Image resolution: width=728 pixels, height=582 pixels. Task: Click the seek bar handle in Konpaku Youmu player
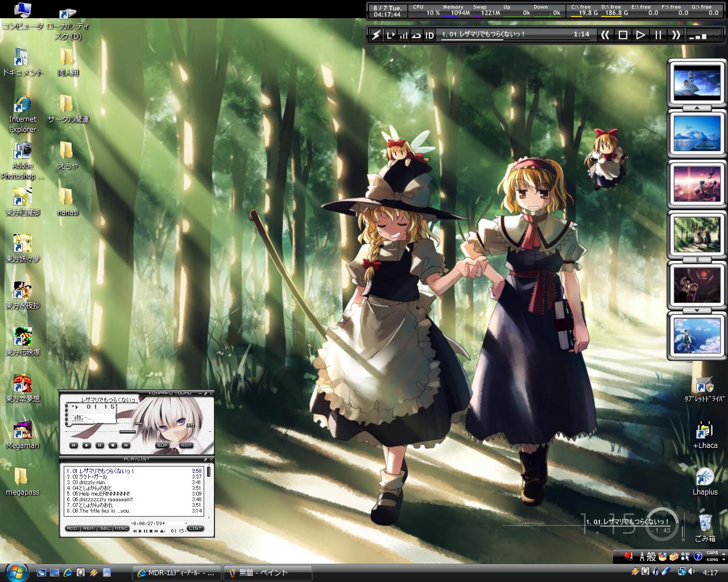(x=129, y=433)
